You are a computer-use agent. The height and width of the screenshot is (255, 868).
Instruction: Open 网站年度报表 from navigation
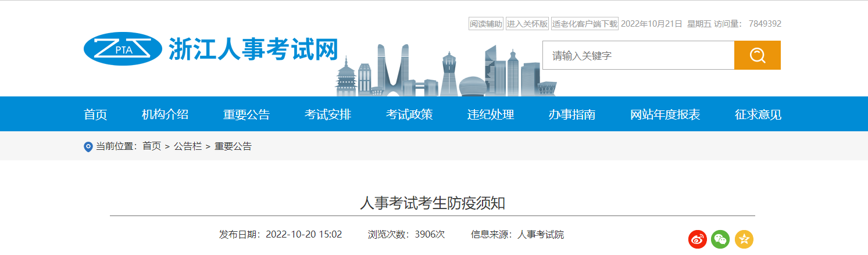click(x=665, y=114)
